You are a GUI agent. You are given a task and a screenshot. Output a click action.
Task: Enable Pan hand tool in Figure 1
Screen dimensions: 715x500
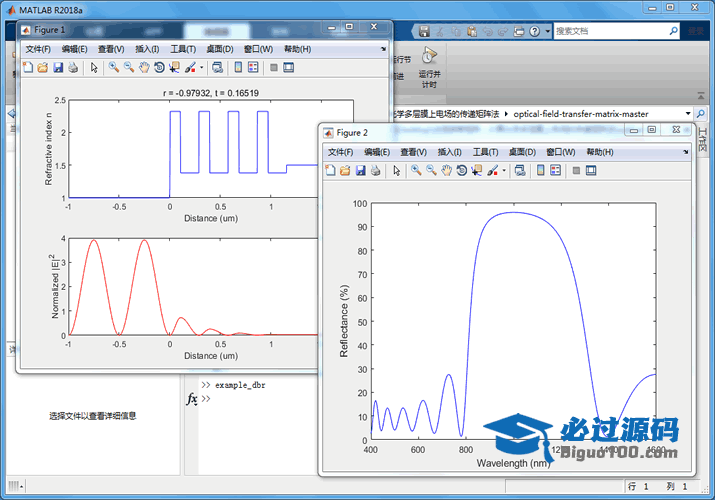[x=144, y=67]
